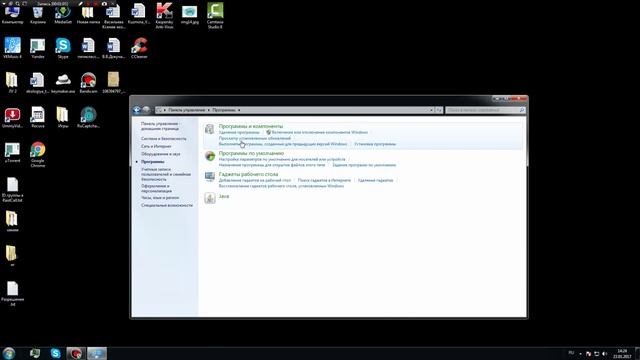Click the Control Panel taskbar button
Viewport: 640px width, 360px height.
click(x=97, y=353)
